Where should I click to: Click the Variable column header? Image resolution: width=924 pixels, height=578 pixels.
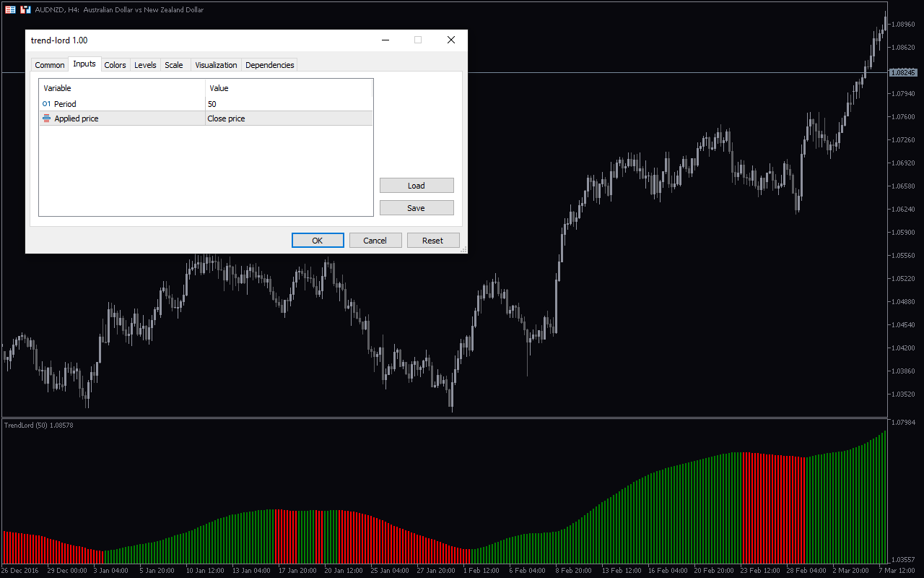coord(122,88)
